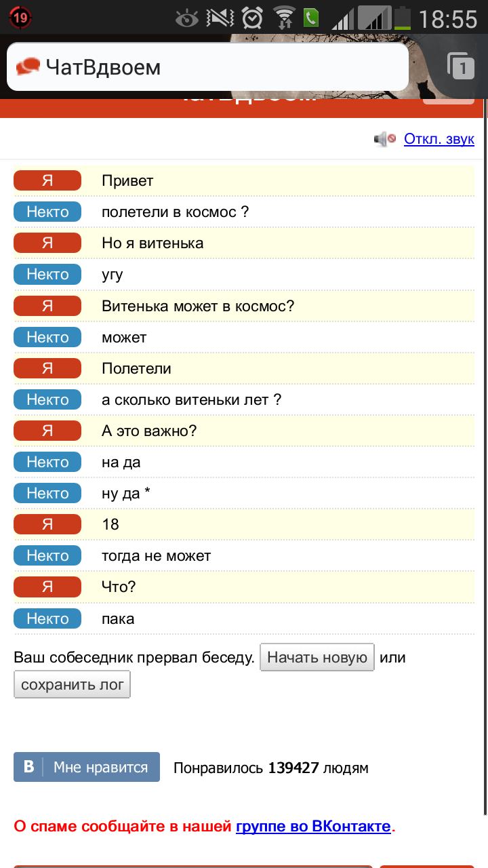The image size is (488, 868).
Task: Click the Начать новую button
Action: click(x=317, y=657)
